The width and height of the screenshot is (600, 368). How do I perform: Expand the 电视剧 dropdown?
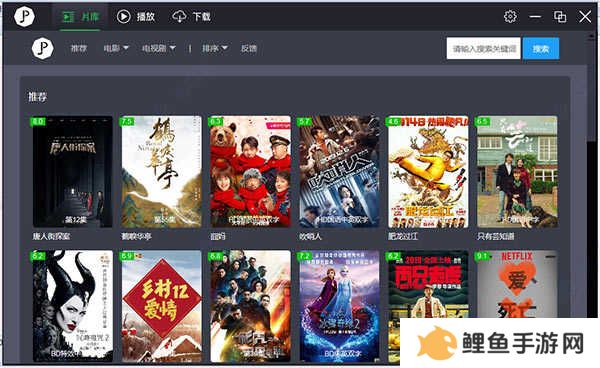point(159,48)
